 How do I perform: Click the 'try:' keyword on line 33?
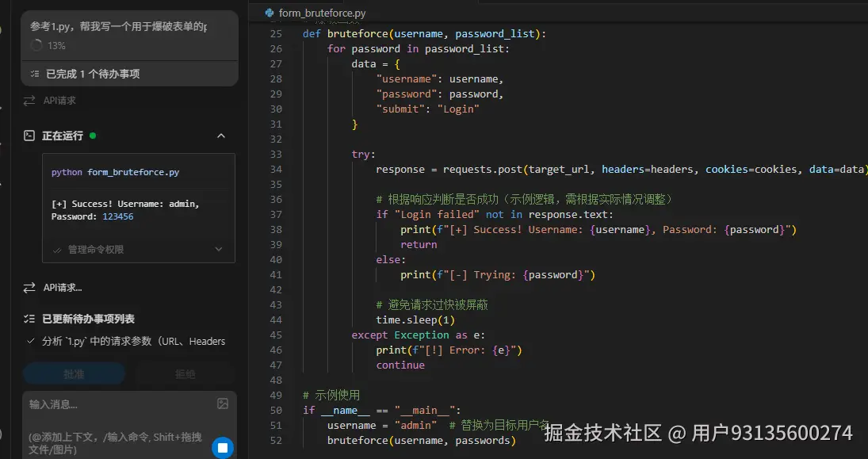point(364,154)
